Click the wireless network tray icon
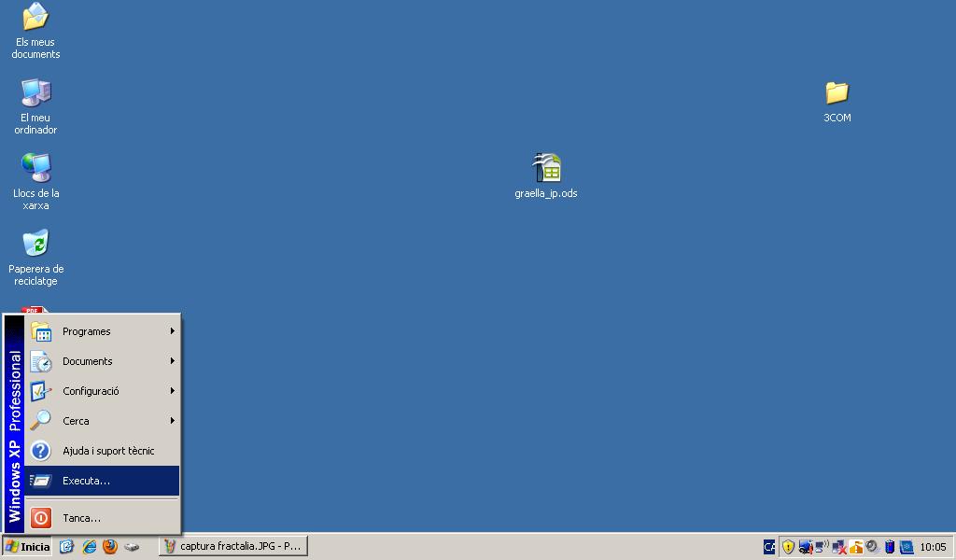The height and width of the screenshot is (560, 956). [x=822, y=547]
